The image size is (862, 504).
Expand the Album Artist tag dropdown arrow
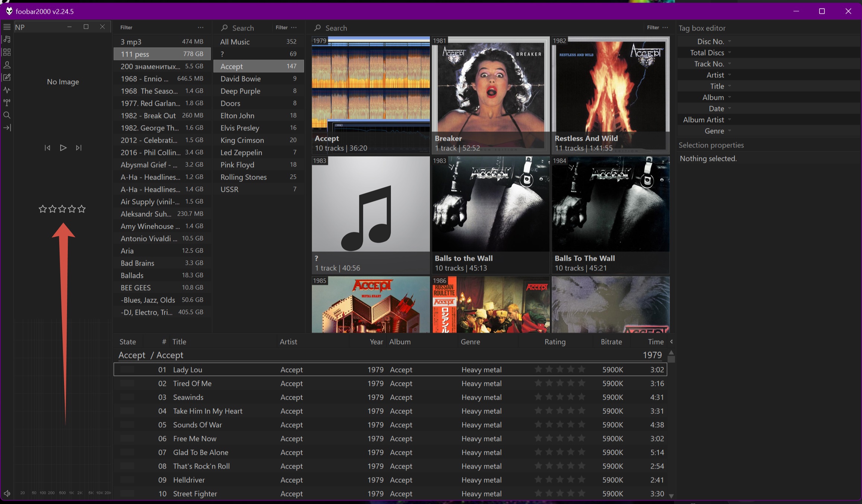(x=729, y=120)
